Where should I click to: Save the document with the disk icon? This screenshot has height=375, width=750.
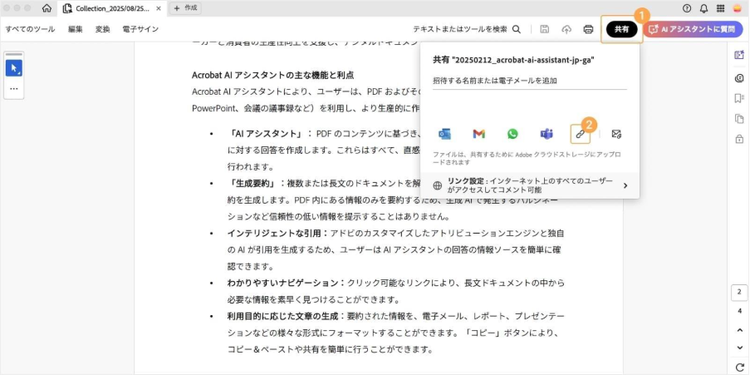tap(544, 29)
